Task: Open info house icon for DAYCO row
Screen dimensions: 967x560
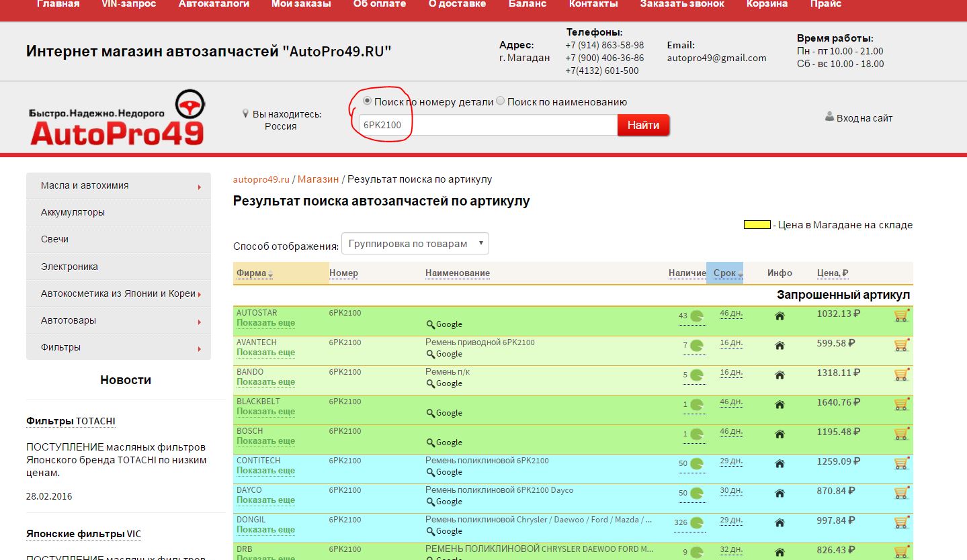Action: [x=780, y=494]
